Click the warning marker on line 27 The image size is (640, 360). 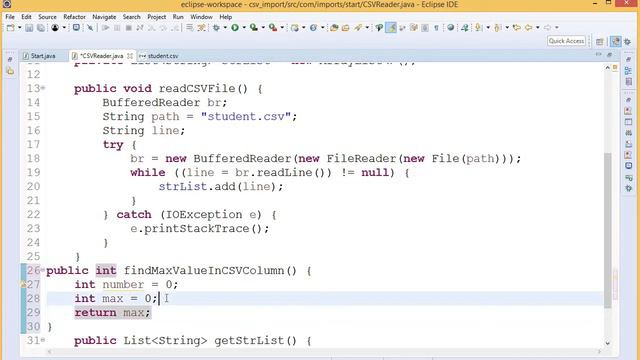(x=24, y=284)
